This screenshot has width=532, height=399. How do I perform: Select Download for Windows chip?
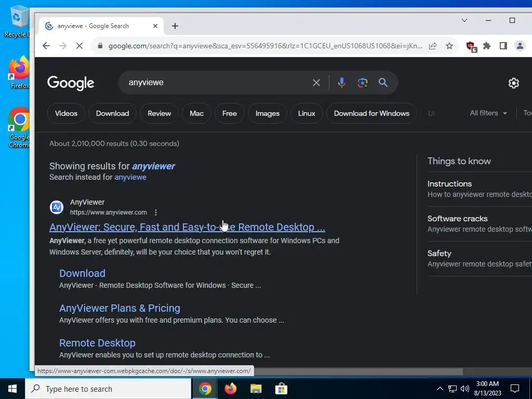[x=371, y=113]
